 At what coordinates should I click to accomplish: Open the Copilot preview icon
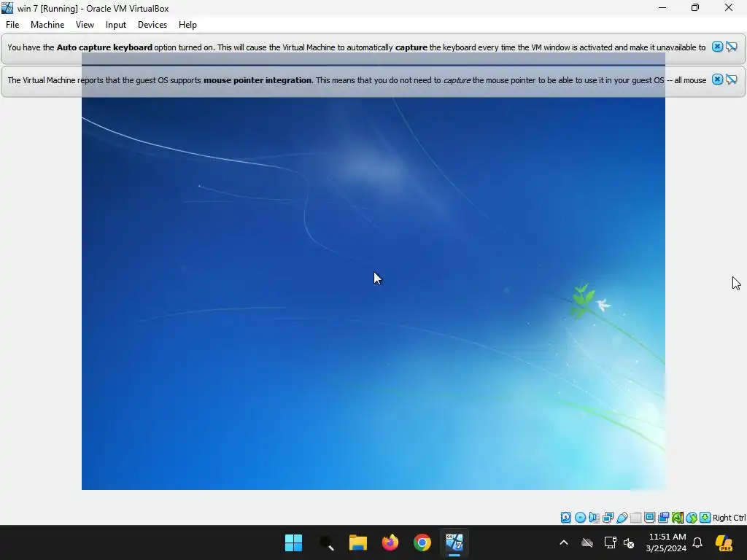click(724, 542)
